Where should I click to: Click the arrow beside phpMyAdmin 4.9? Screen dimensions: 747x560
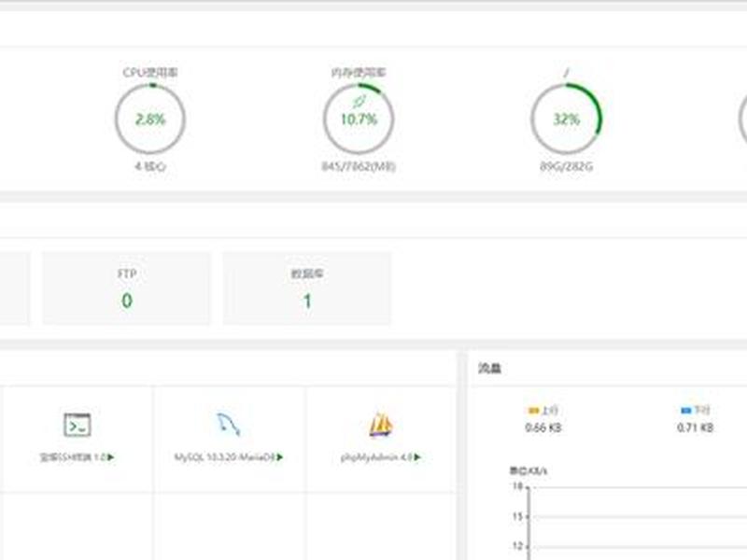click(417, 457)
